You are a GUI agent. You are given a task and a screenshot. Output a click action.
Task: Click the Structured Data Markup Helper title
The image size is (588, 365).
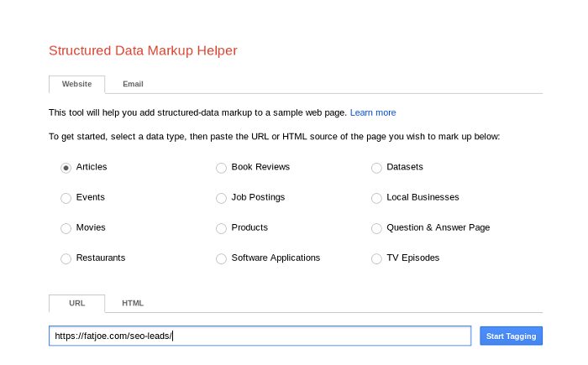[143, 50]
